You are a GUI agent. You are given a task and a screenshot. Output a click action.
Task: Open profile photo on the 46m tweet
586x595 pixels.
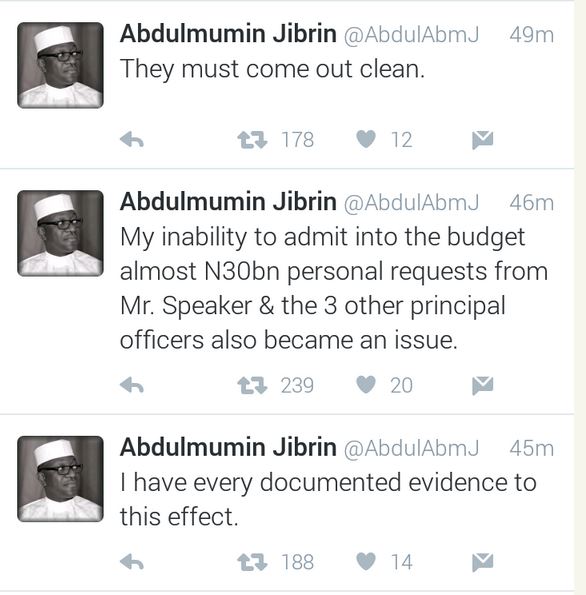click(x=60, y=233)
